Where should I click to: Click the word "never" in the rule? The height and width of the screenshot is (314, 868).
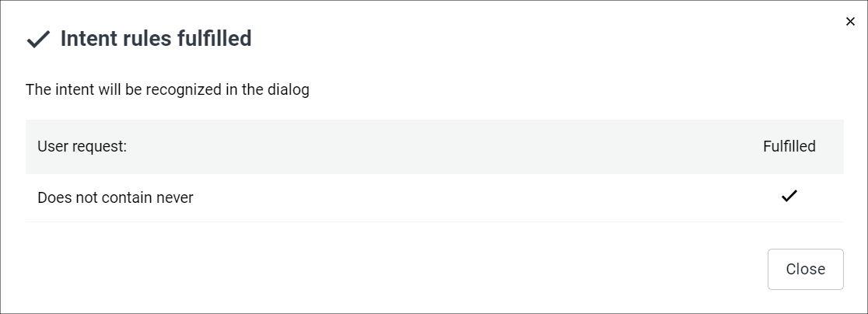(x=174, y=197)
